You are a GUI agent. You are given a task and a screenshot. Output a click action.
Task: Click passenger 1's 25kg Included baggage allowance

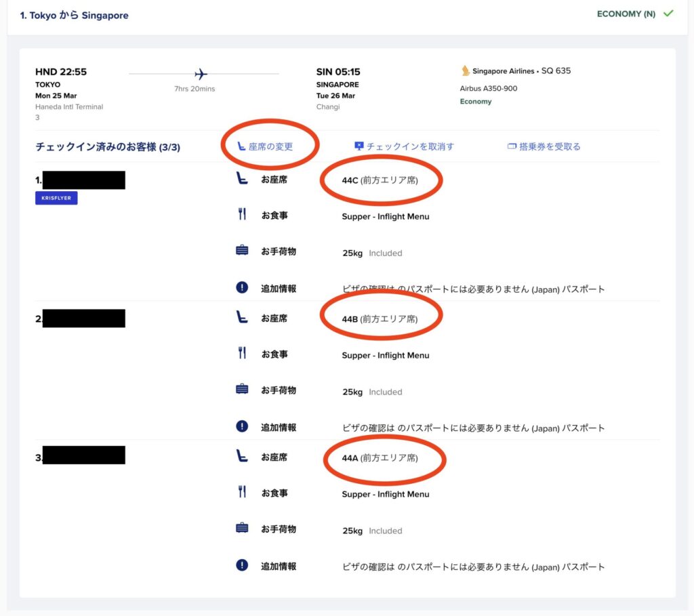[x=372, y=253]
